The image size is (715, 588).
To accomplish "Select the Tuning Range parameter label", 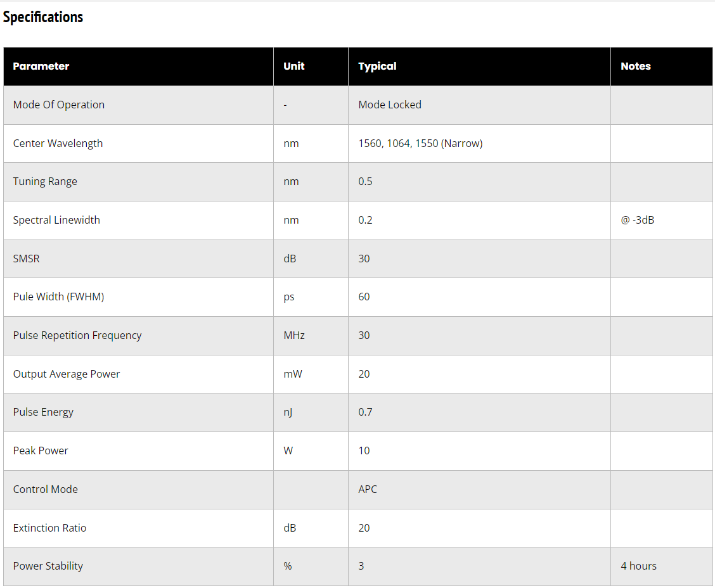I will 45,181.
